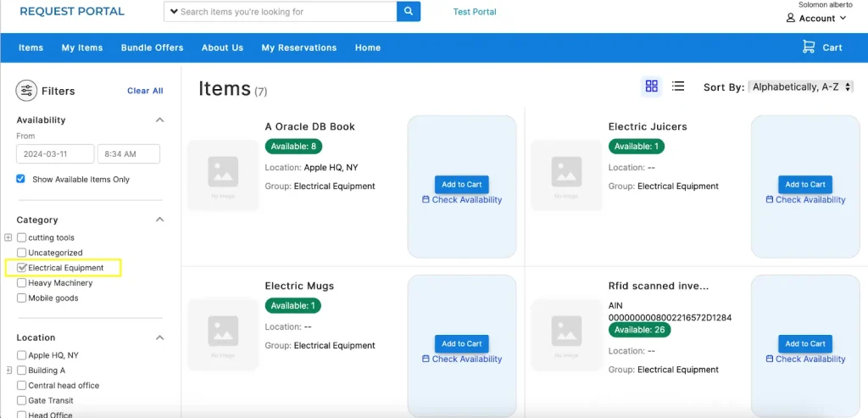Add A Oracle DB Book to cart
Viewport: 868px width, 418px height.
(x=462, y=184)
